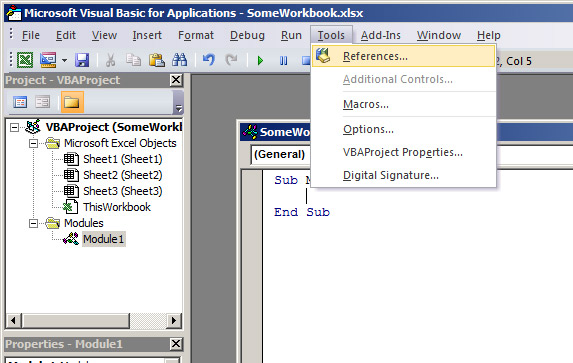Click the Save toolbar icon
The height and width of the screenshot is (363, 573).
click(x=82, y=60)
